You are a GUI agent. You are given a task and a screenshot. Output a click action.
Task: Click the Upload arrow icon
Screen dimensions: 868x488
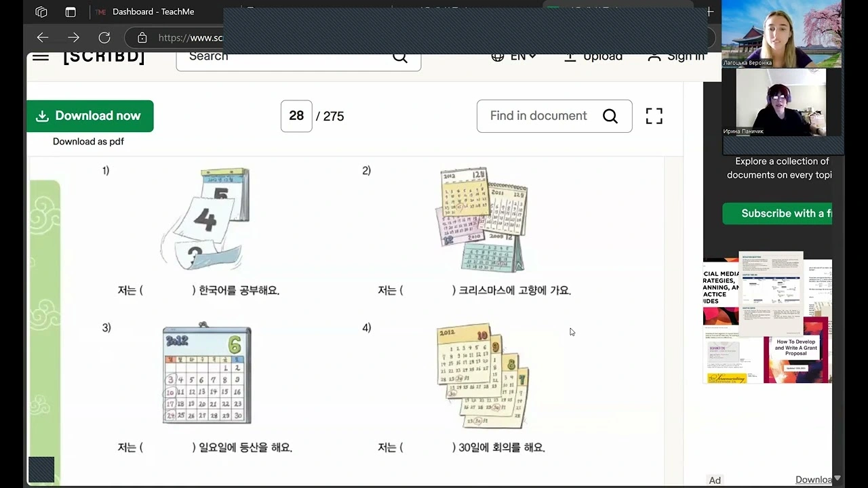click(571, 56)
